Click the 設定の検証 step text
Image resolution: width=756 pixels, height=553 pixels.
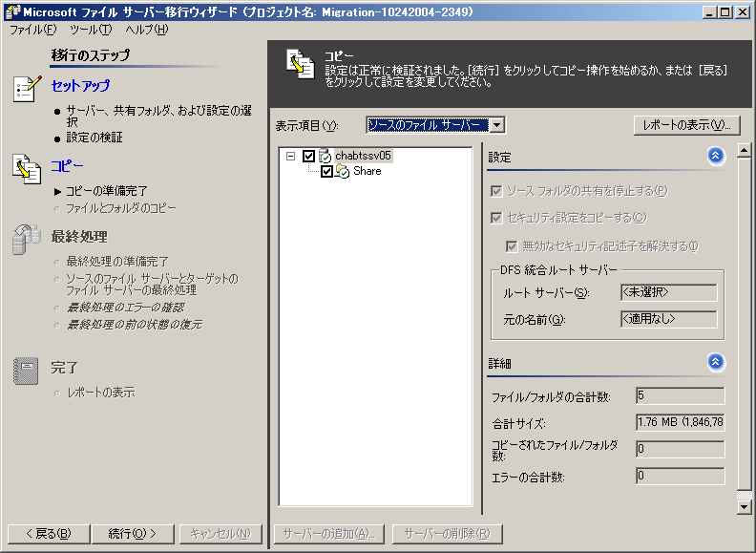coord(94,138)
